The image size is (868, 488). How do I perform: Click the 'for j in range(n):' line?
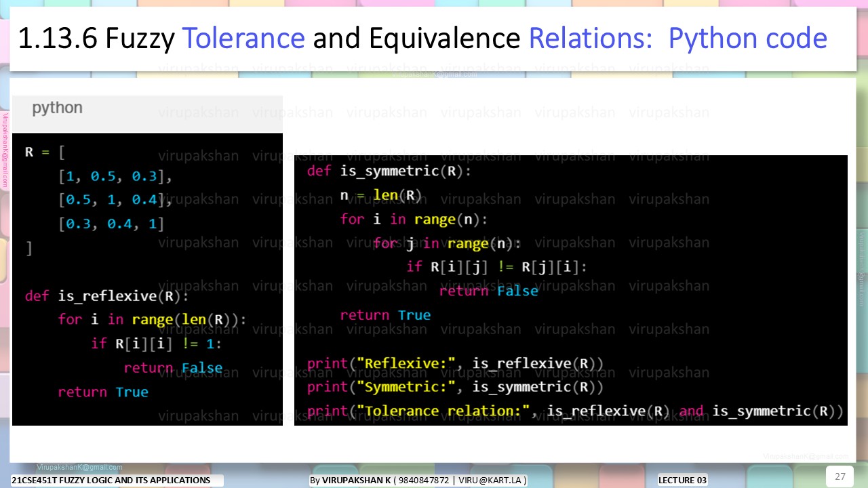[x=447, y=244]
